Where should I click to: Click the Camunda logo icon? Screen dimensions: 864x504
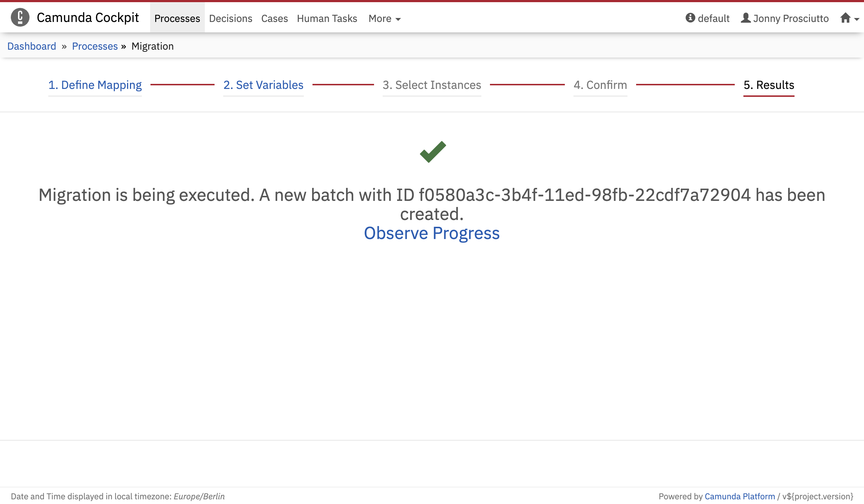[x=20, y=17]
